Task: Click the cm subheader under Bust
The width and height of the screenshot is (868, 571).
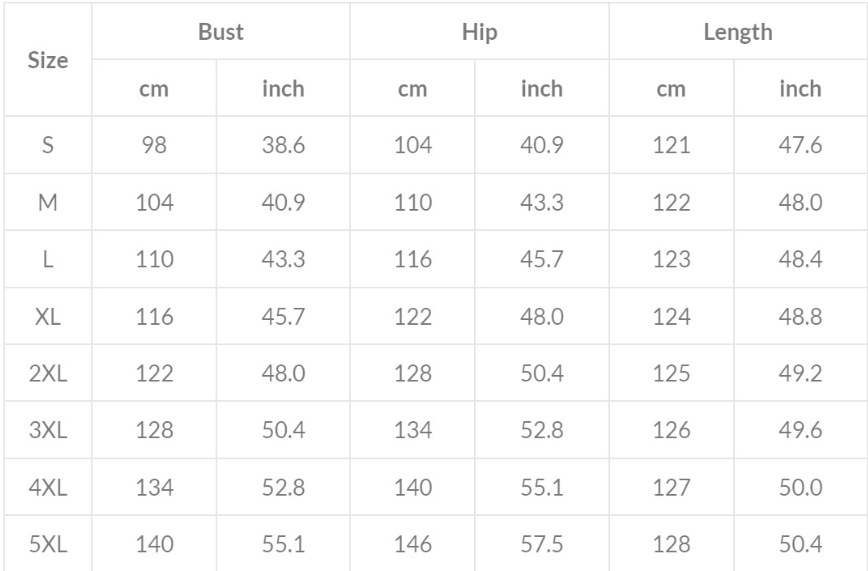Action: pyautogui.click(x=154, y=89)
